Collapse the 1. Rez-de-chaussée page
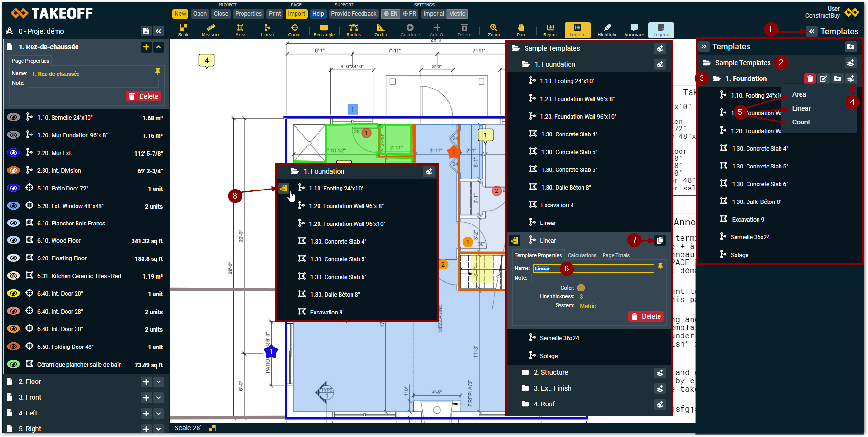This screenshot has width=868, height=437. tap(159, 47)
